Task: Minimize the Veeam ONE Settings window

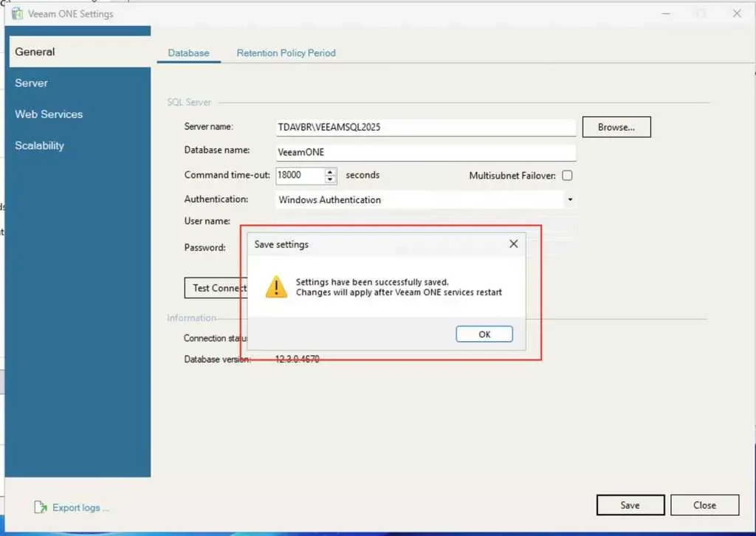Action: [667, 13]
